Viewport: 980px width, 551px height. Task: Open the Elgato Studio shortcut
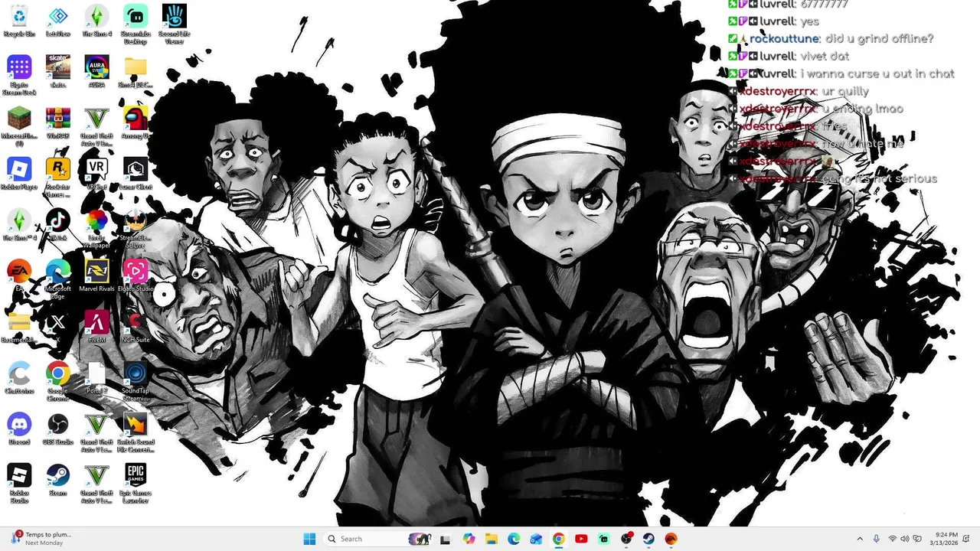tap(136, 275)
